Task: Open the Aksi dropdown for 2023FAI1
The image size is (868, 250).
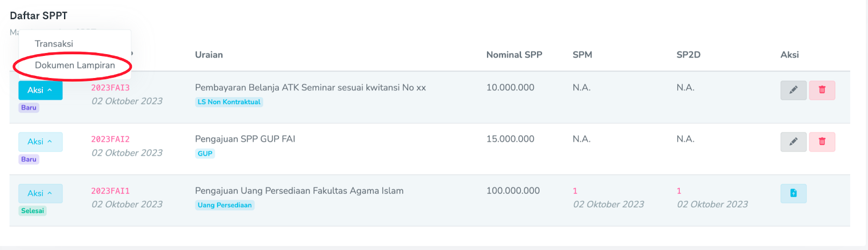Action: (40, 193)
